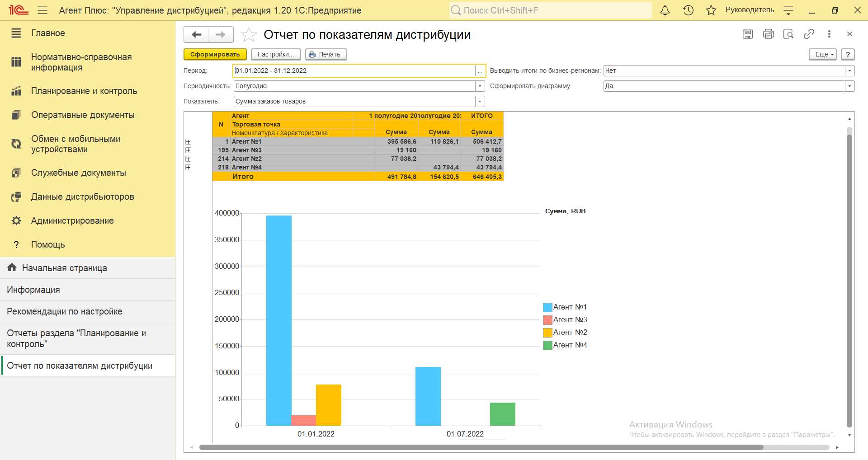Expand Агент №4 row

coord(189,167)
